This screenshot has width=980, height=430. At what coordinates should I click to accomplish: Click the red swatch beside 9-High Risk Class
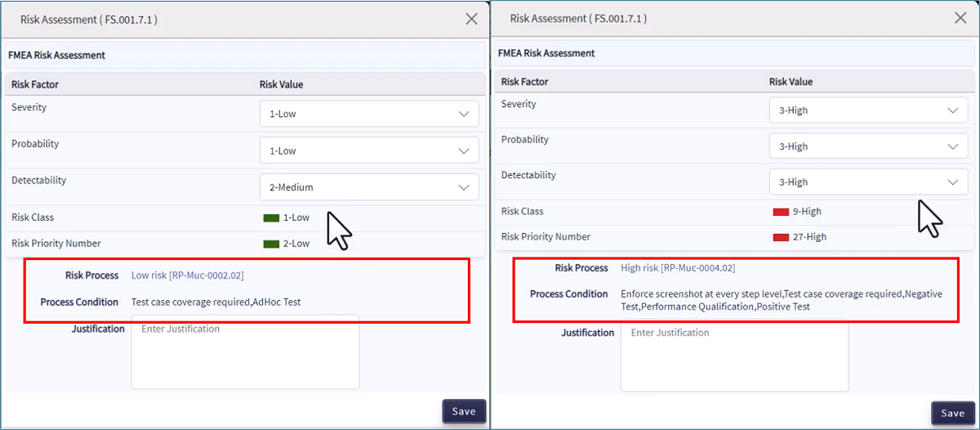click(x=780, y=212)
